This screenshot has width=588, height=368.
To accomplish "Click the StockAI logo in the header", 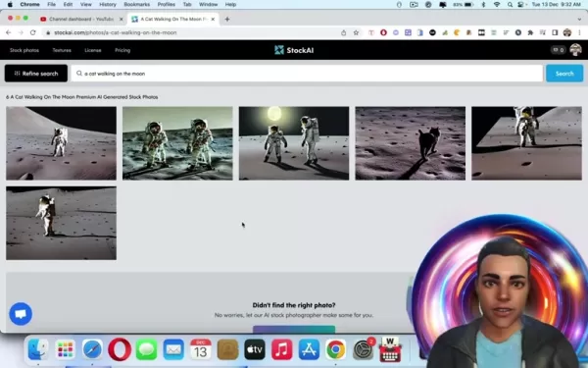I will [294, 50].
